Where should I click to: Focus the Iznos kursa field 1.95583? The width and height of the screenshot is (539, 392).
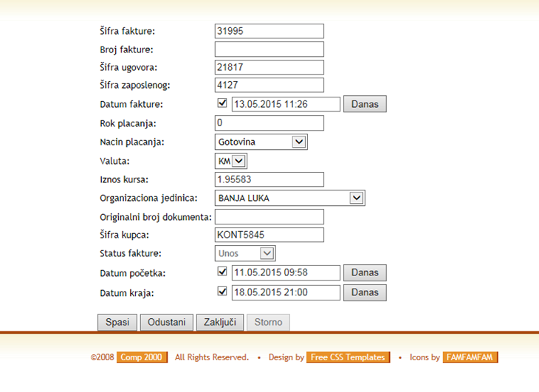point(269,179)
